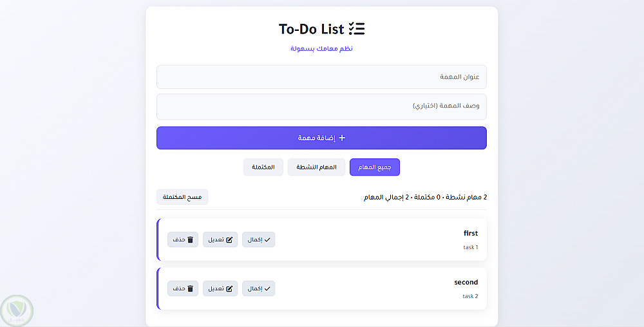Open the المكتملة filter tab
The width and height of the screenshot is (644, 327).
(263, 167)
